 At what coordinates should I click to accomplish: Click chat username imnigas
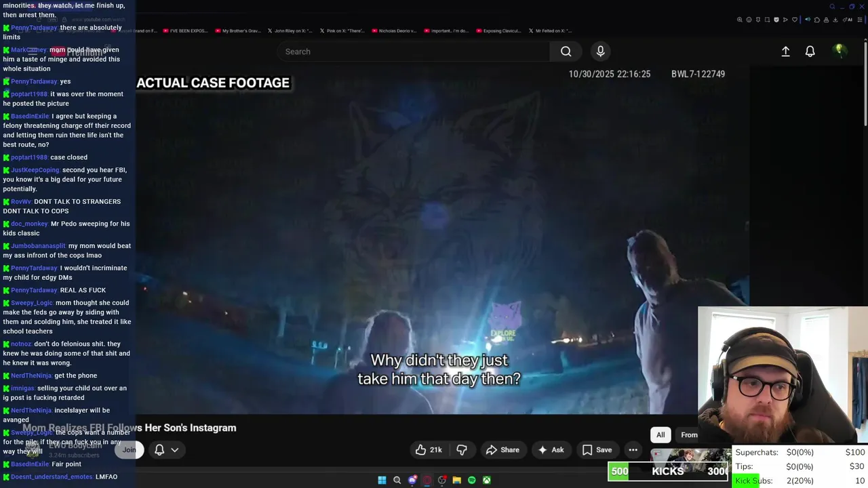pos(22,388)
